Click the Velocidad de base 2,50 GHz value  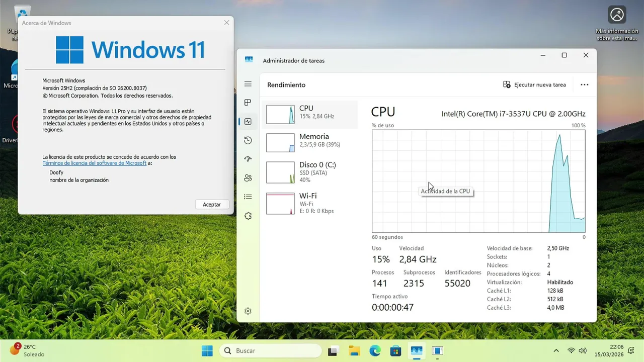(558, 248)
